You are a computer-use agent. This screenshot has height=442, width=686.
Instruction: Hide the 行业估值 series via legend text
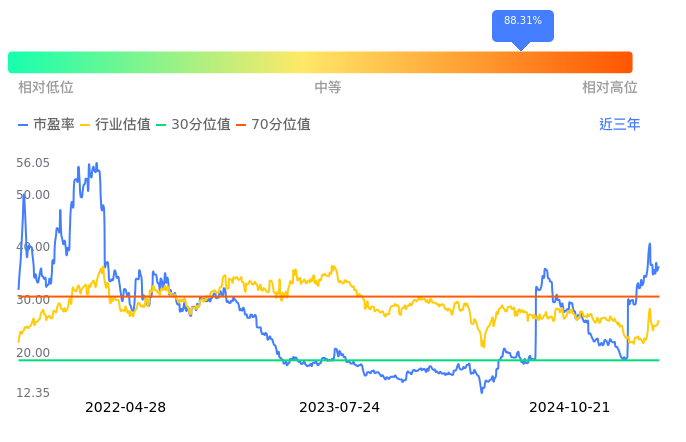click(x=122, y=125)
